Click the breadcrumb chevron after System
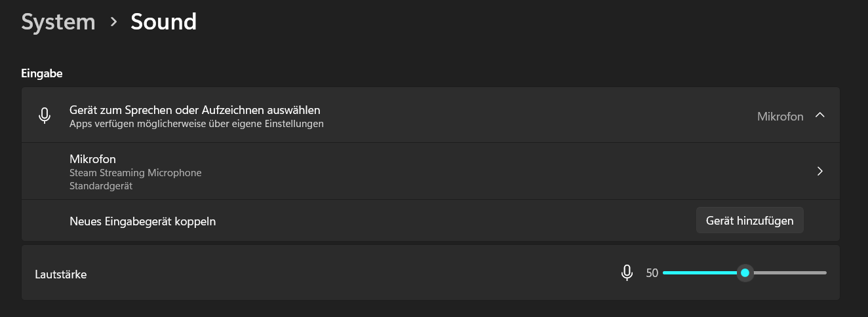Screen dimensions: 868x317 [x=113, y=22]
